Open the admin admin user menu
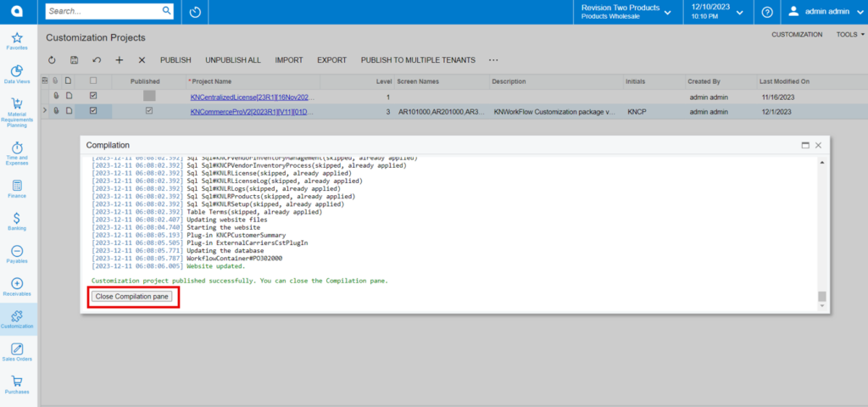Viewport: 868px width, 407px height. 824,12
